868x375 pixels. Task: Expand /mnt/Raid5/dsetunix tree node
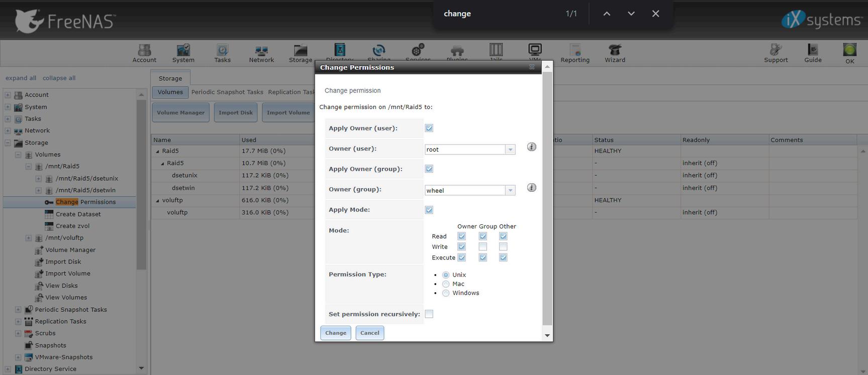(38, 178)
